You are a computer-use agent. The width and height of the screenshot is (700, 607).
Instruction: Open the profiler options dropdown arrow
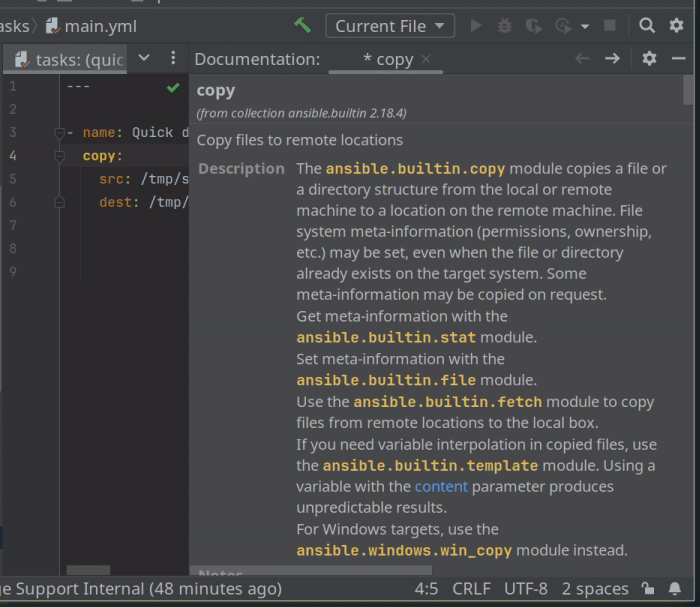pyautogui.click(x=585, y=26)
